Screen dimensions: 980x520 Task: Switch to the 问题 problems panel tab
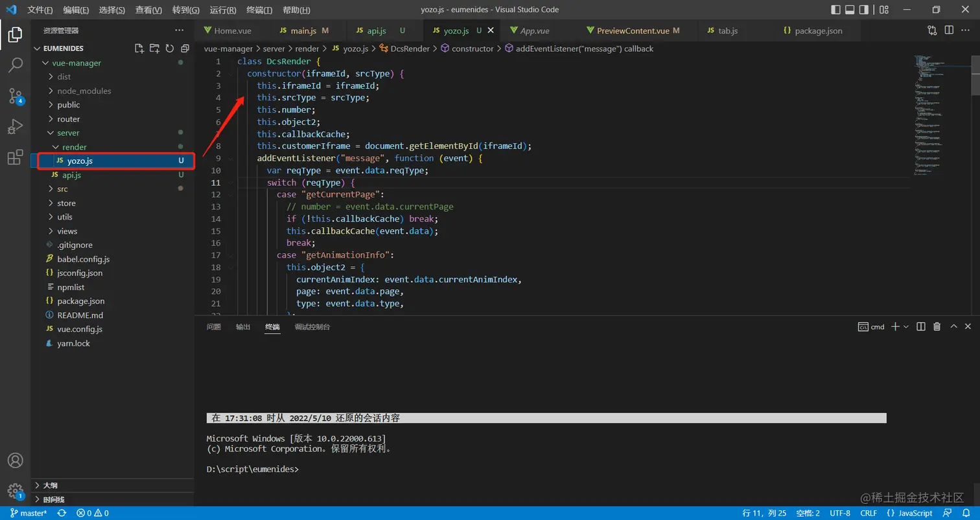[x=214, y=327]
